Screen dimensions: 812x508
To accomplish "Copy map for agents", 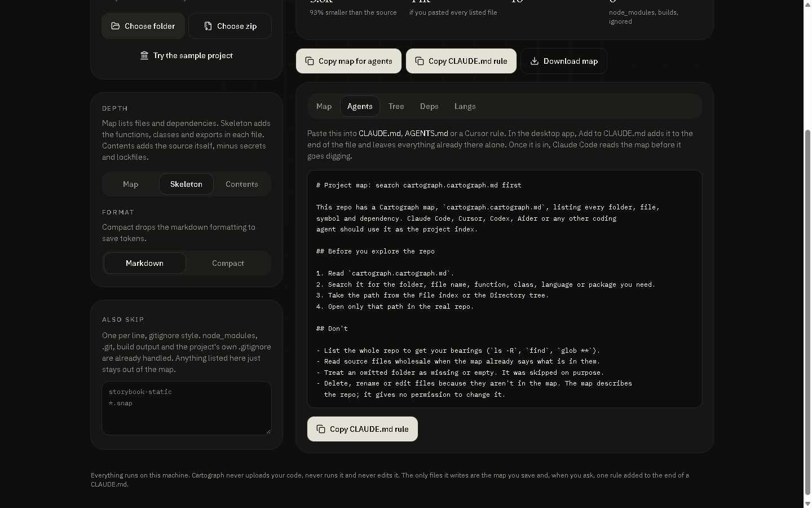I will point(348,61).
